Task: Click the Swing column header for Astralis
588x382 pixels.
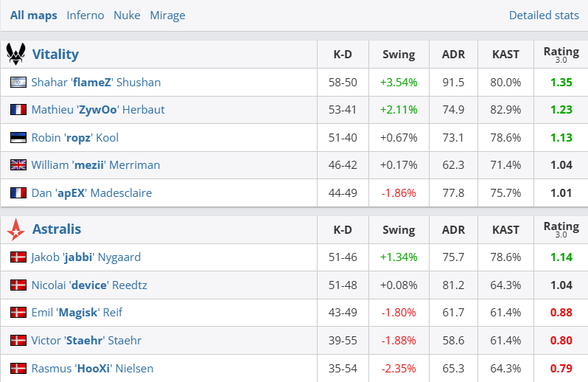Action: (x=399, y=230)
